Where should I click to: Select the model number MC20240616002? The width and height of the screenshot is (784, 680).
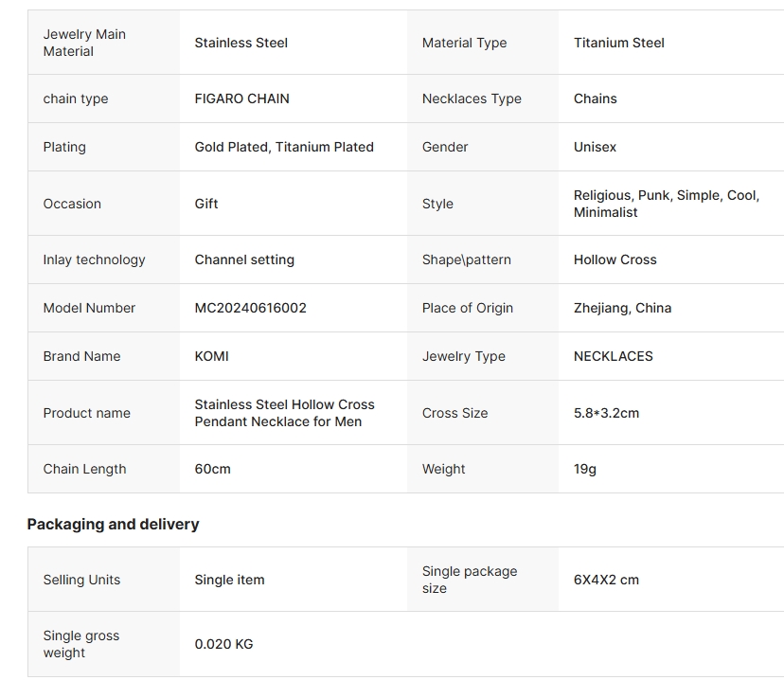click(x=251, y=308)
